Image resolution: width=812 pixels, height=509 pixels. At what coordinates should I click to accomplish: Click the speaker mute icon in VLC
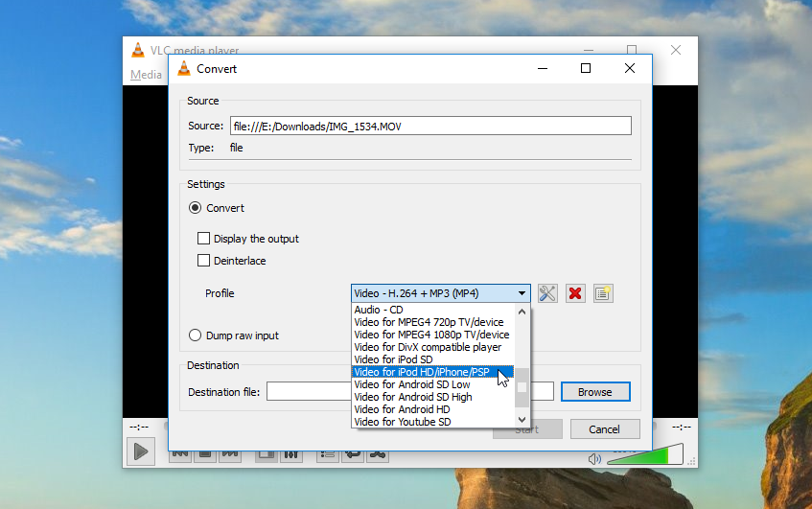[x=595, y=459]
